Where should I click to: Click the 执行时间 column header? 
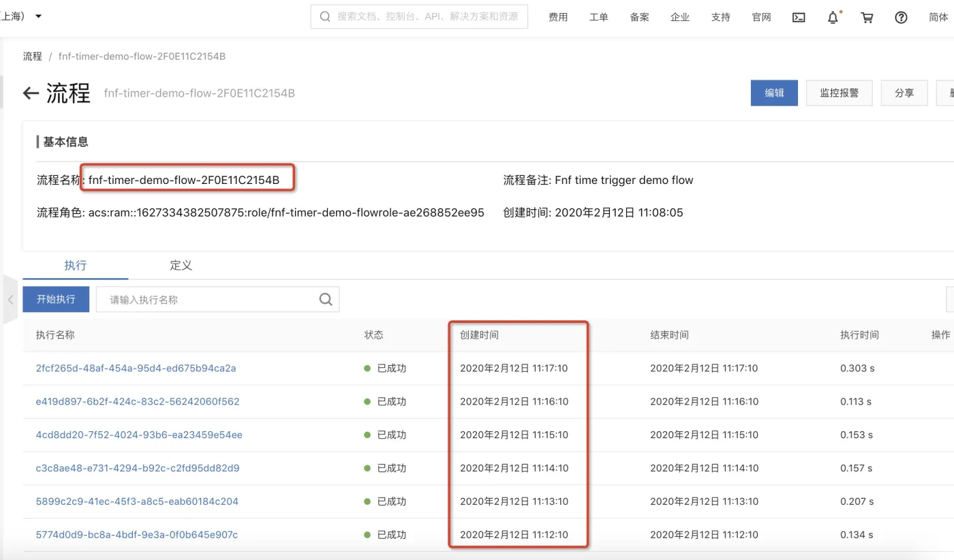[859, 335]
